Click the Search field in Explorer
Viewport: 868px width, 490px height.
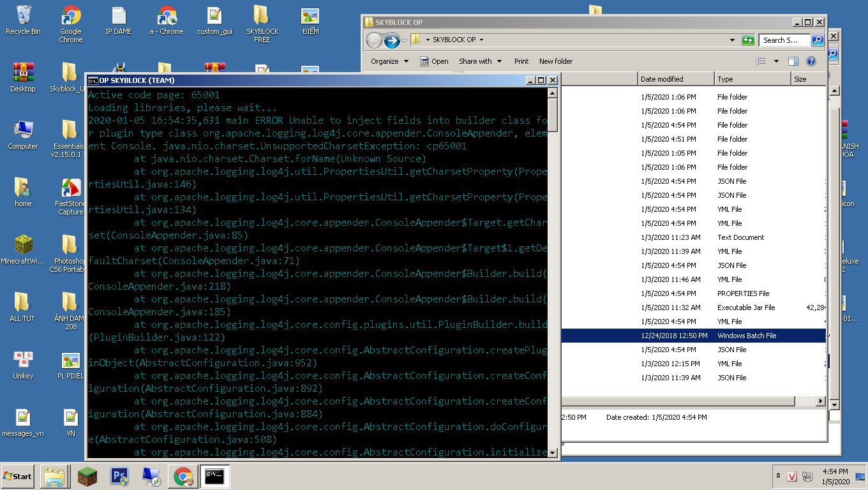click(784, 40)
